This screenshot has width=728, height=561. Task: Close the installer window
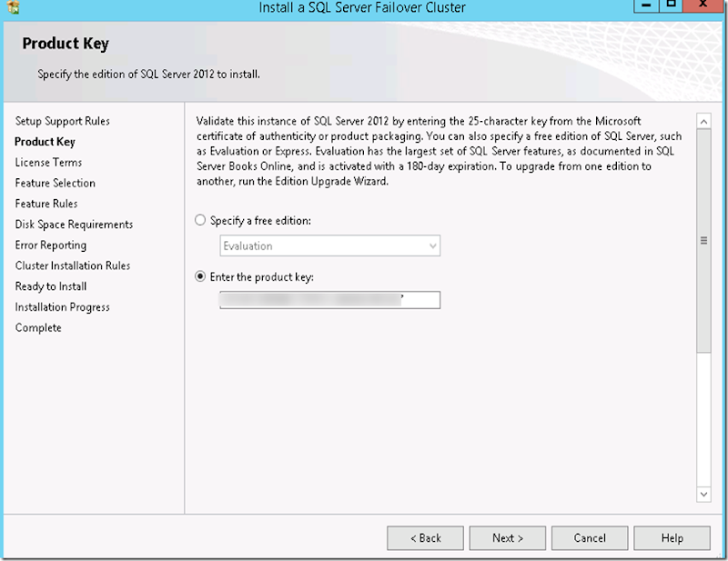(703, 5)
